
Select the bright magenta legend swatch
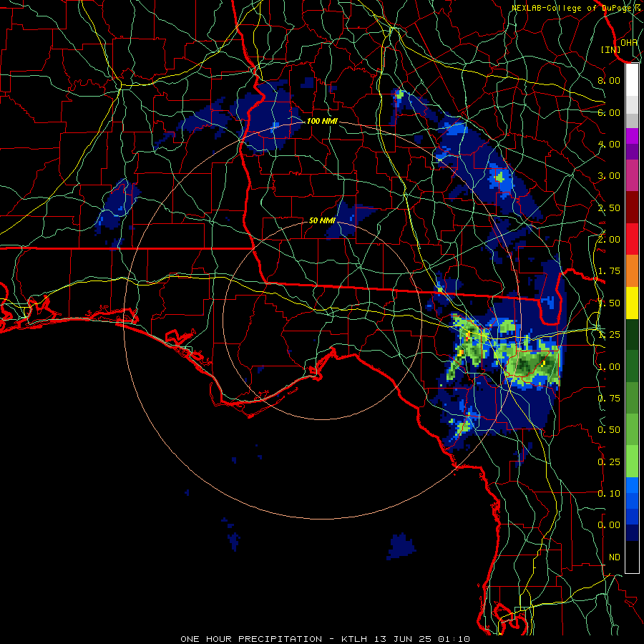[x=632, y=136]
